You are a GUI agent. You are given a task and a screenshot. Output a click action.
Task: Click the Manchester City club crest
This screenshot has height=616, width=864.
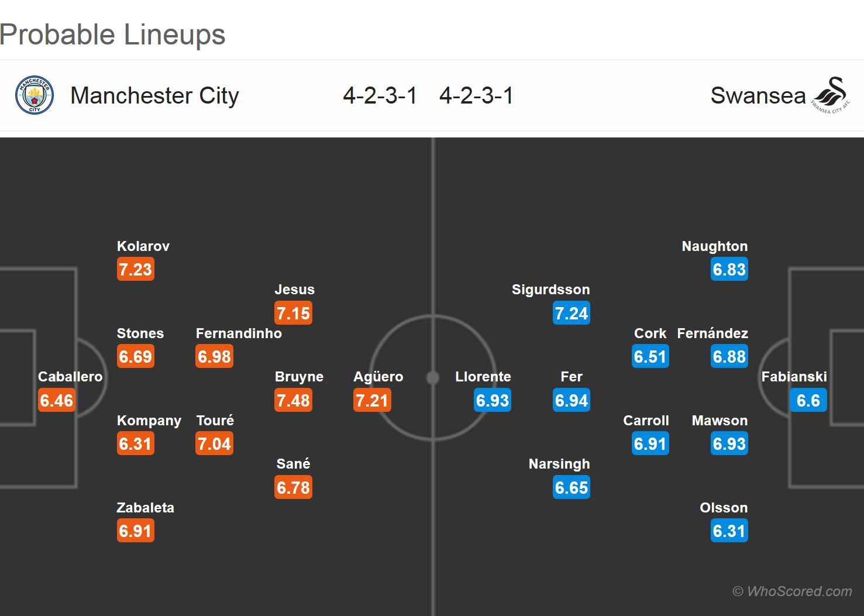tap(35, 95)
